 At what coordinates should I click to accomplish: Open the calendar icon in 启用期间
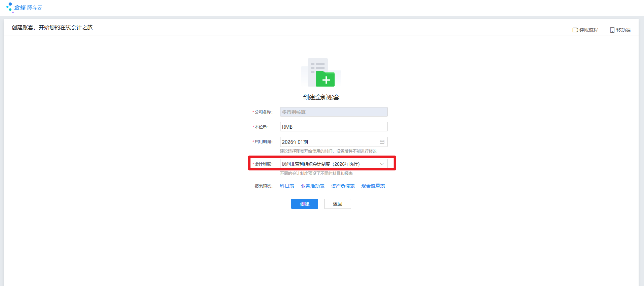pos(382,142)
